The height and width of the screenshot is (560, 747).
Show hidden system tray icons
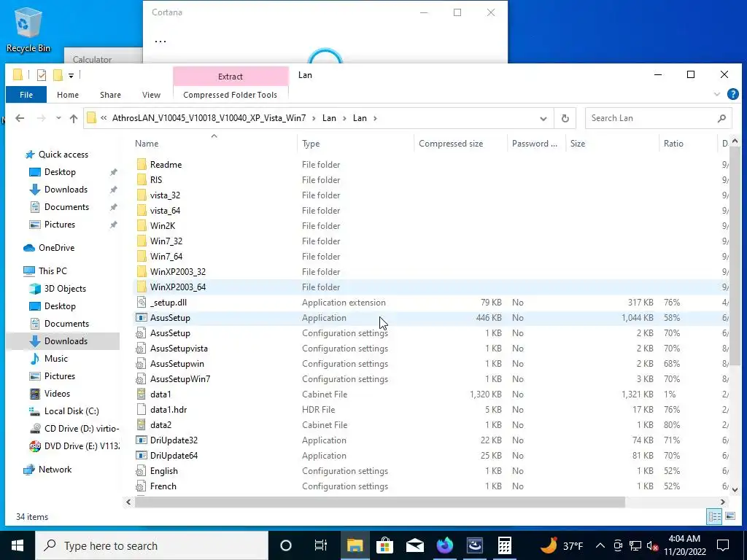(x=600, y=545)
